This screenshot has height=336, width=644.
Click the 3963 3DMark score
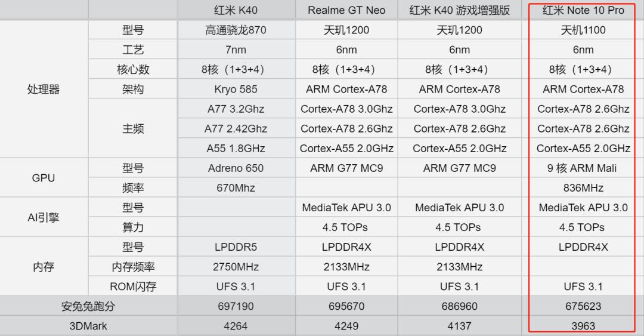tap(583, 326)
